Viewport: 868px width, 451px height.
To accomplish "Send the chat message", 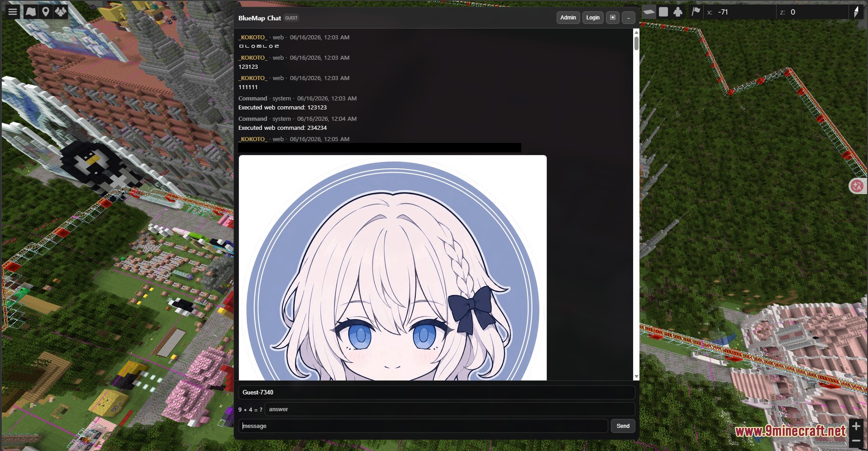I will pyautogui.click(x=623, y=426).
